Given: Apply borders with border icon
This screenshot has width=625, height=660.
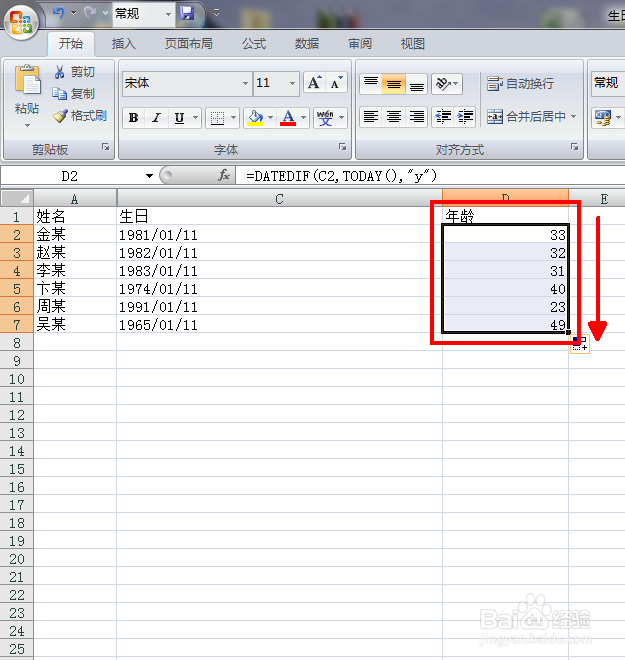Looking at the screenshot, I should coord(217,118).
